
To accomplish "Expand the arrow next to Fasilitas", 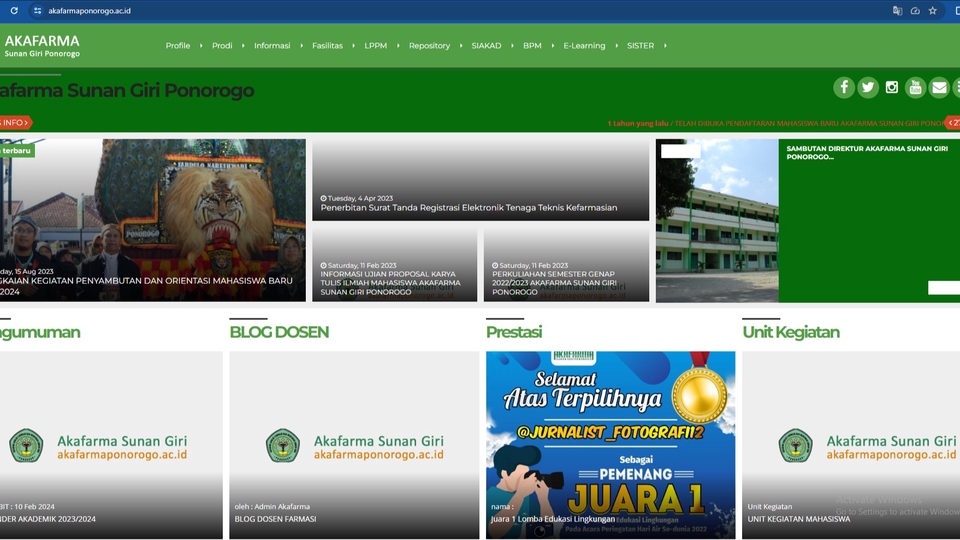I will coord(353,45).
